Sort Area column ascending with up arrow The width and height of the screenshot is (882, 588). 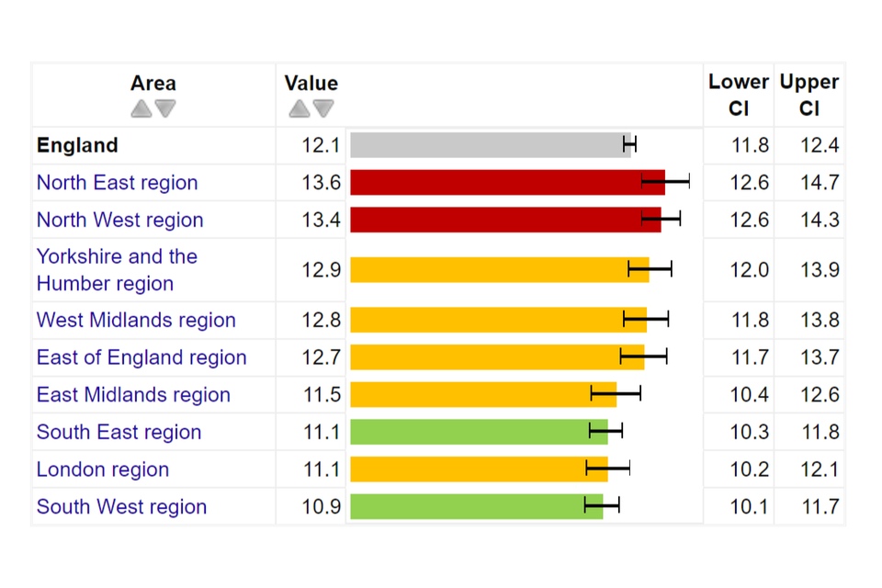coord(141,109)
